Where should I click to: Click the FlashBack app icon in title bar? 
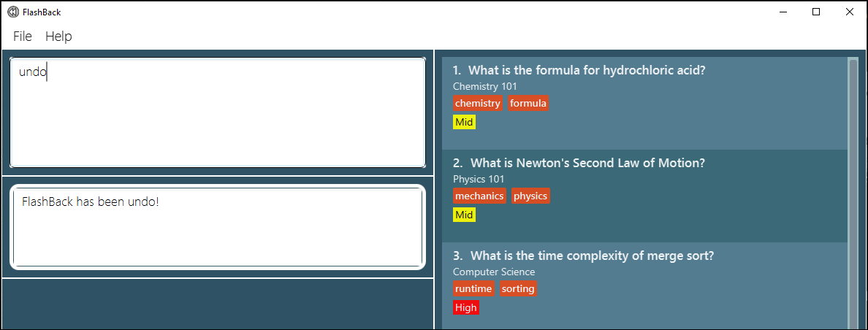[x=13, y=12]
